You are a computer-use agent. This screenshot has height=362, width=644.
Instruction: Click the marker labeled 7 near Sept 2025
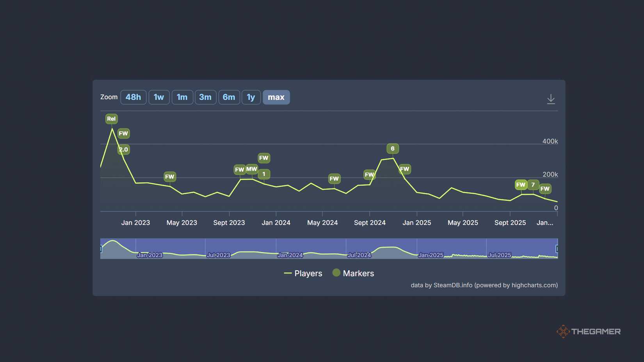[533, 185]
